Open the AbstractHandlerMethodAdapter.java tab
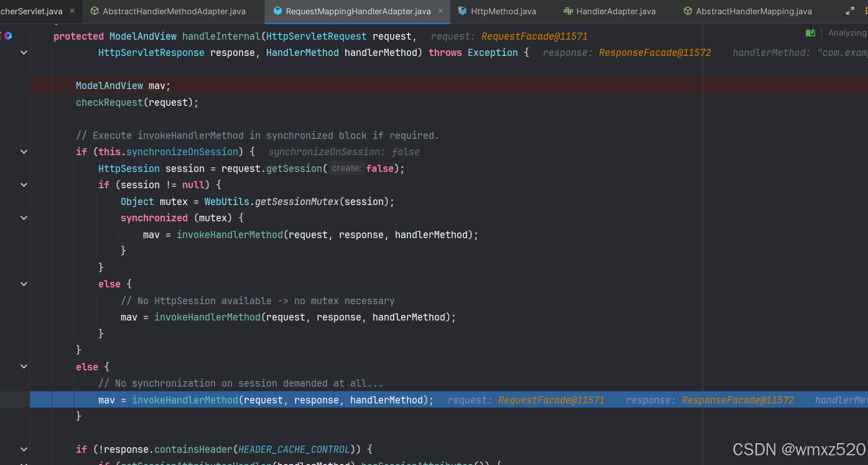 [x=174, y=11]
